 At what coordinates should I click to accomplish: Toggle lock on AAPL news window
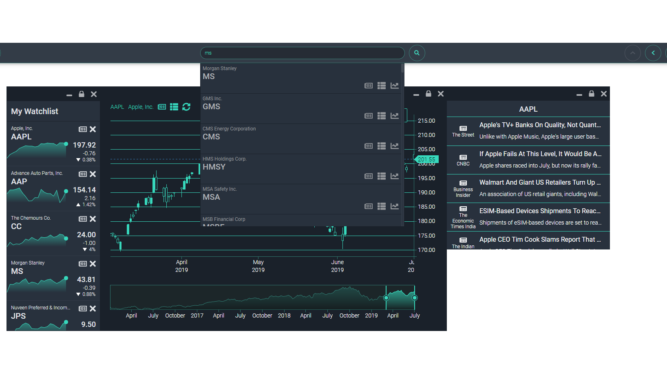591,94
